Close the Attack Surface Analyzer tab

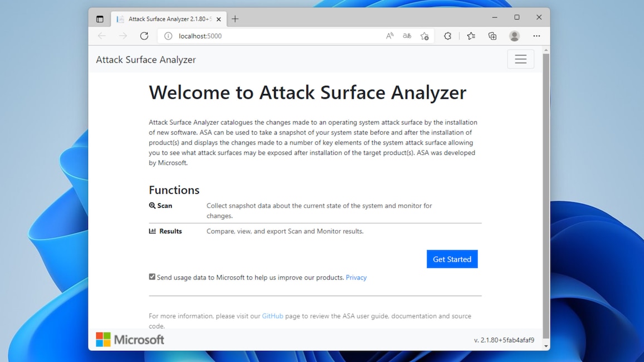218,19
